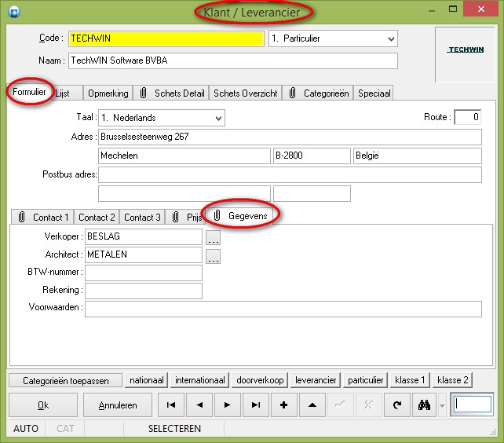Click the city field Mechelen

[184, 156]
